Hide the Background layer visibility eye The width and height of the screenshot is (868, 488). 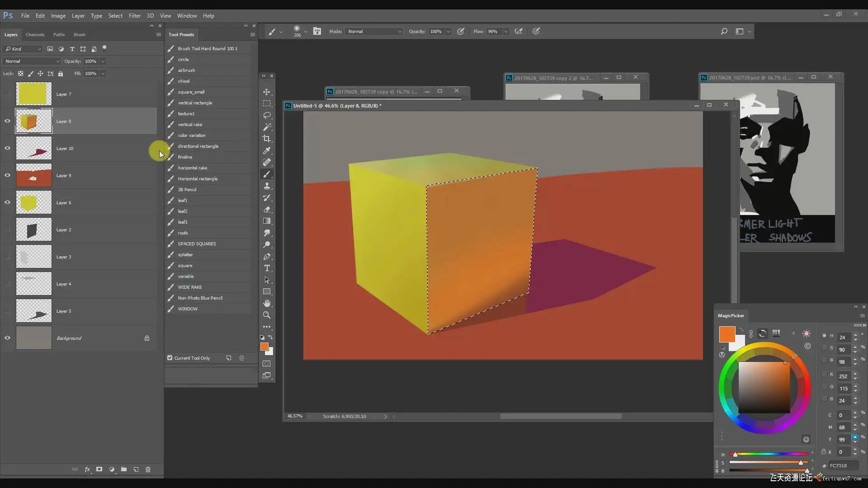[x=7, y=338]
